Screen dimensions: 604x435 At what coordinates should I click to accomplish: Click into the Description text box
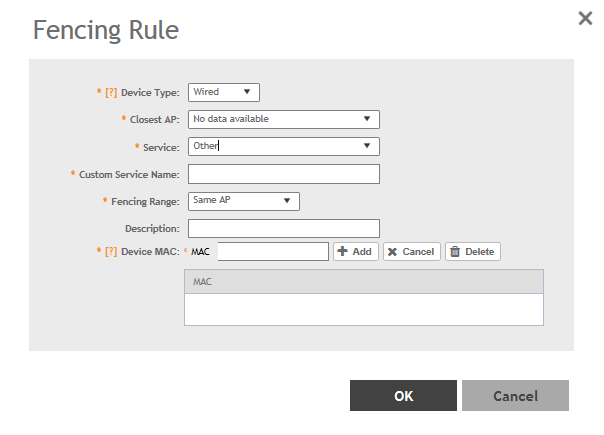(x=284, y=228)
